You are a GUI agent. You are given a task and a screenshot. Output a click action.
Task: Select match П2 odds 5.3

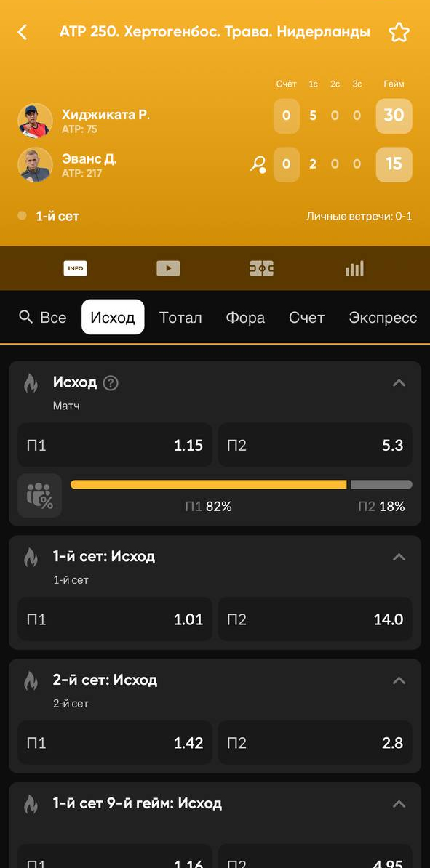click(315, 445)
